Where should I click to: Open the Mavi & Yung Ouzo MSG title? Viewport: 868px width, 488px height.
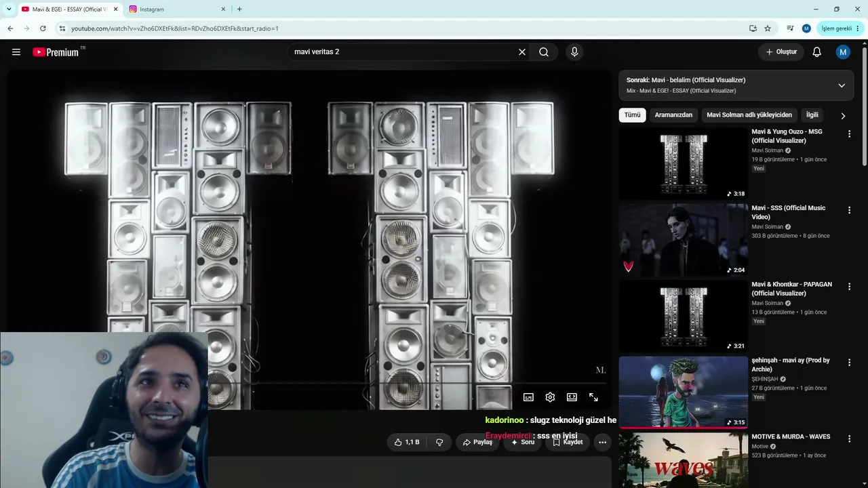[x=787, y=136]
